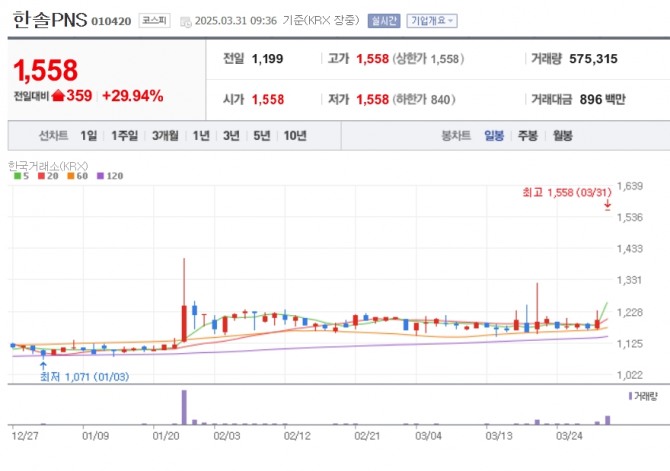
Task: Open the 기업개요 dropdown
Action: pos(430,20)
